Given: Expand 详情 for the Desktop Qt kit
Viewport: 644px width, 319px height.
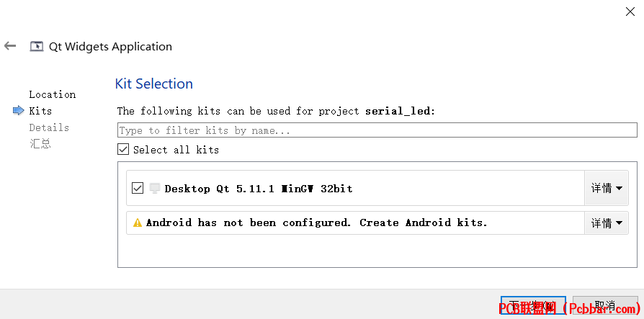Looking at the screenshot, I should pos(607,188).
